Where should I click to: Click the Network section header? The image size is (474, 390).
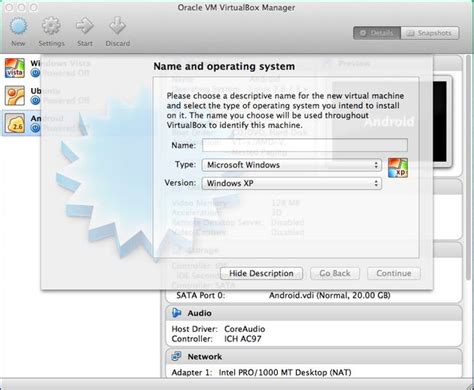point(314,356)
